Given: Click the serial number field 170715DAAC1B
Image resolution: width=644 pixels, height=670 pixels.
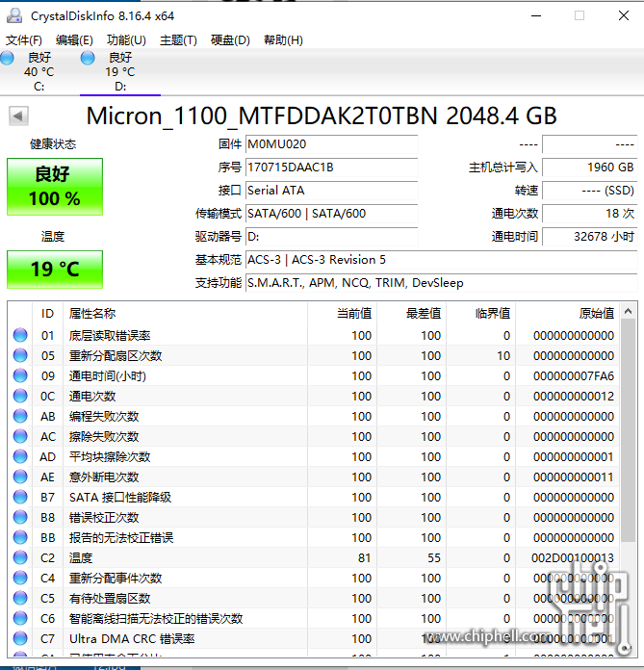Looking at the screenshot, I should click(x=331, y=167).
